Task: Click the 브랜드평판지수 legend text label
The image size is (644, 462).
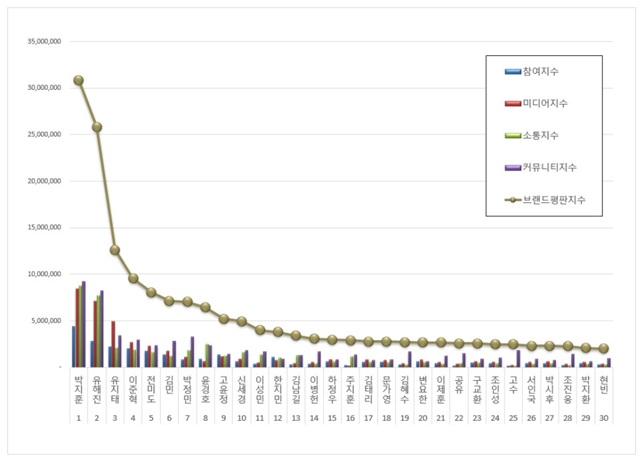Action: point(556,199)
